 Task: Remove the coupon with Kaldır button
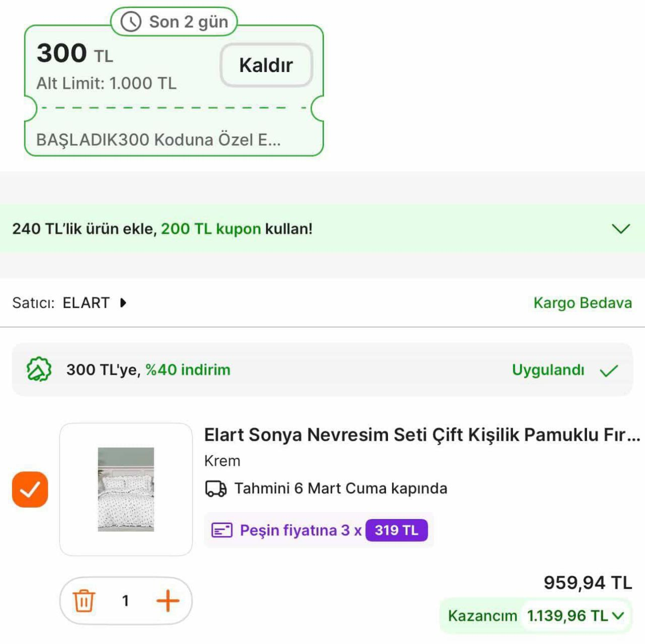coord(266,65)
